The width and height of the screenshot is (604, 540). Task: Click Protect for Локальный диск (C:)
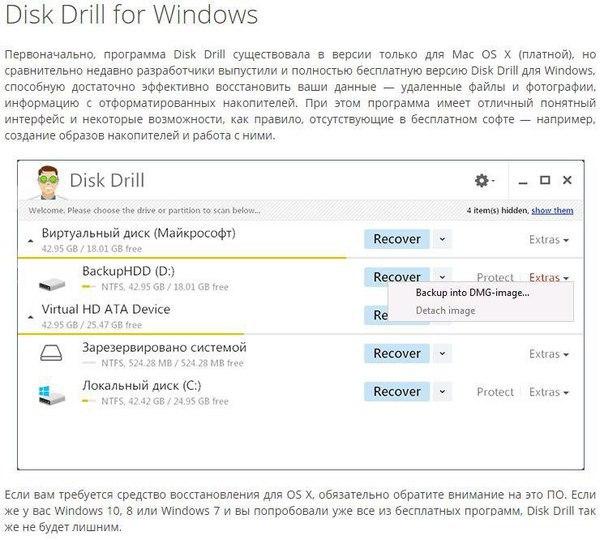click(x=495, y=392)
